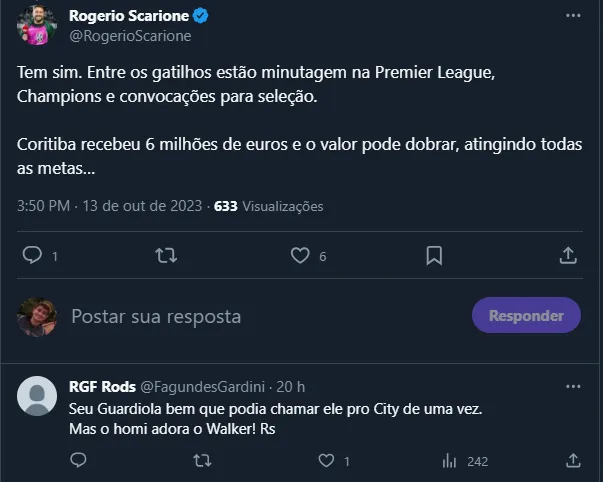This screenshot has height=482, width=603.
Task: Reply to Rogerio Scarione's tweet via comment icon
Action: (x=31, y=256)
